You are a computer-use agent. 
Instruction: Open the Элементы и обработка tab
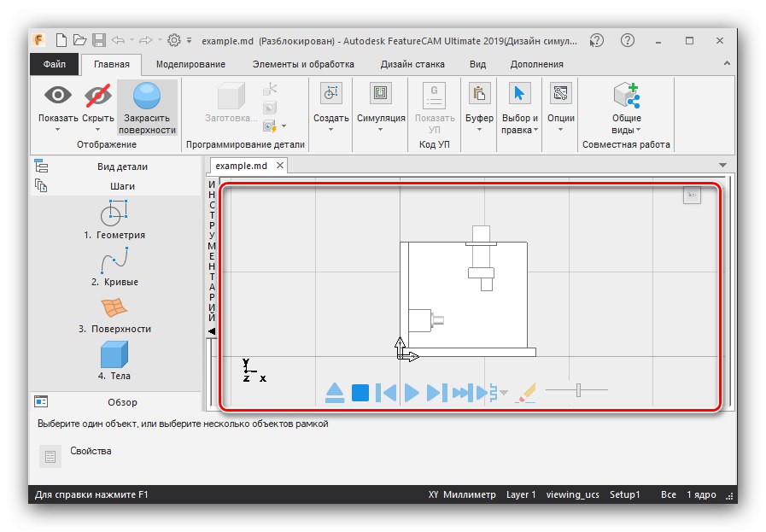coord(303,64)
